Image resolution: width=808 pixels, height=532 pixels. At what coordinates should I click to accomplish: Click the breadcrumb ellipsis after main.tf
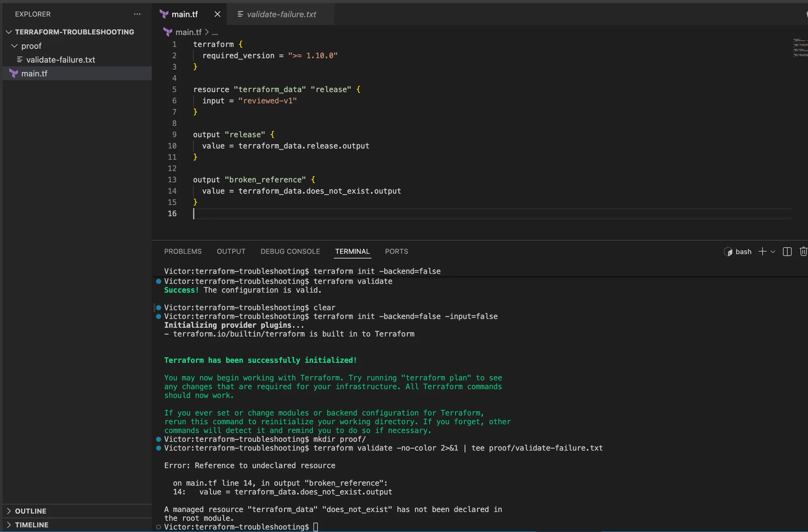pos(215,32)
